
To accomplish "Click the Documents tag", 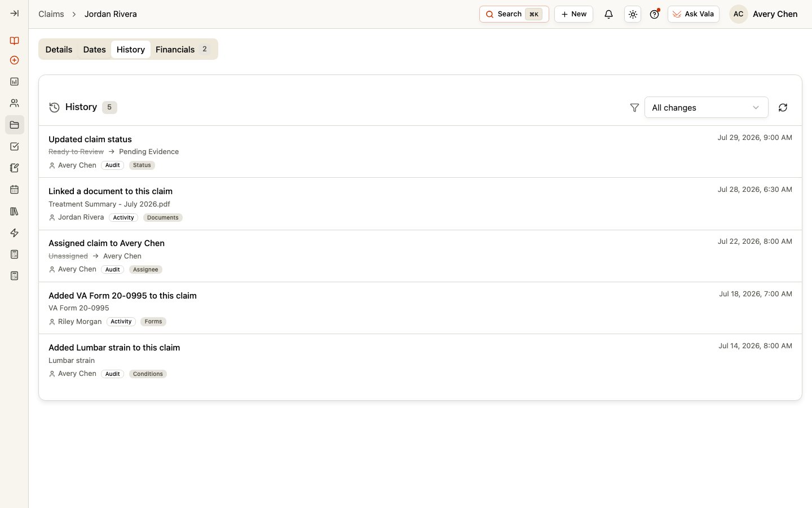I will point(163,217).
